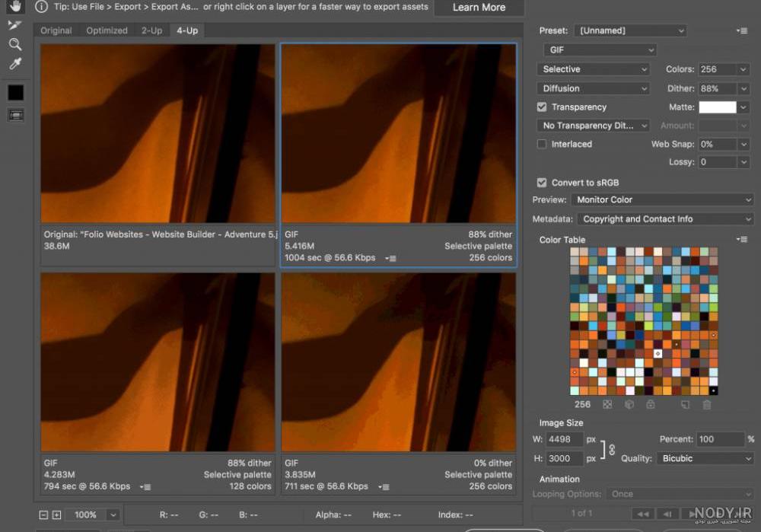Click the black eyedropper color swatch
Screen dimensions: 761x532
15,92
